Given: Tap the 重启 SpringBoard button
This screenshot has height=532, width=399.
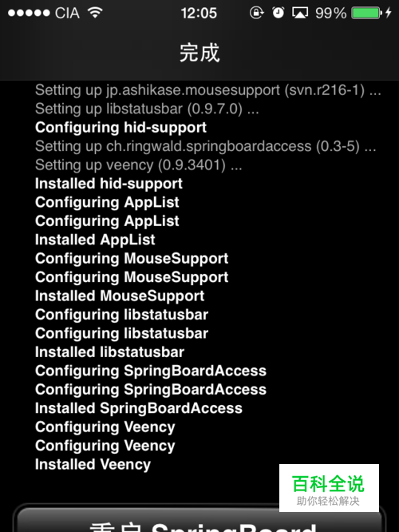Looking at the screenshot, I should pyautogui.click(x=199, y=518).
